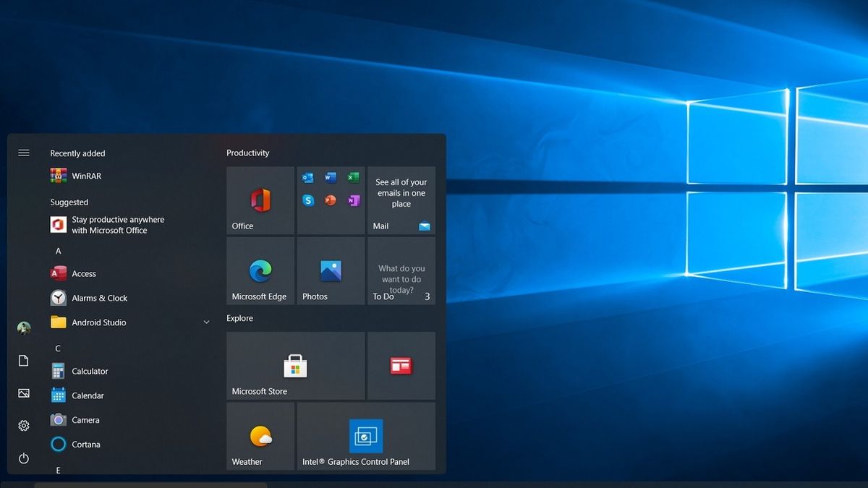Screen dimensions: 868x488
Task: Click the Productivity group header
Action: (x=247, y=153)
